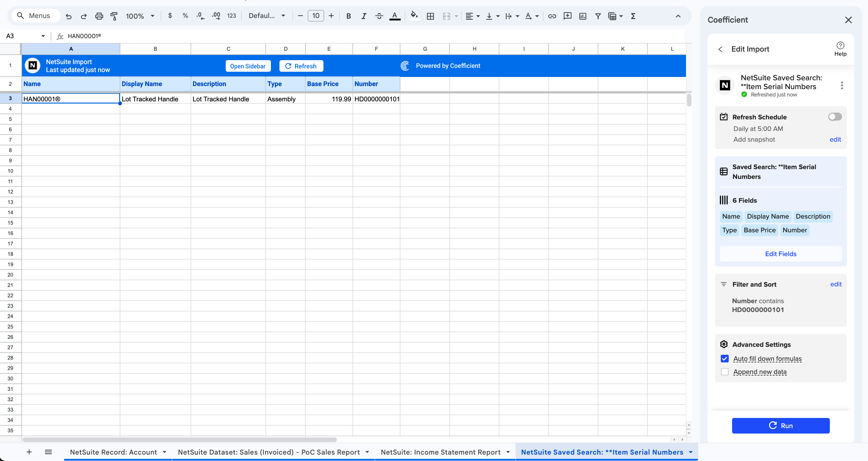Open the functions menu
The width and height of the screenshot is (868, 461).
click(633, 16)
